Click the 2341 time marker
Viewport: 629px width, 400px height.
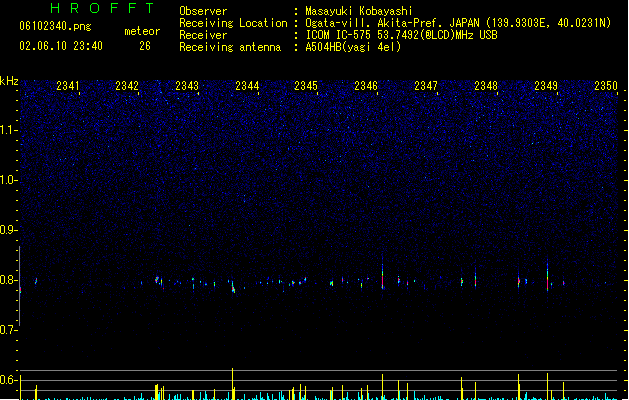(68, 86)
